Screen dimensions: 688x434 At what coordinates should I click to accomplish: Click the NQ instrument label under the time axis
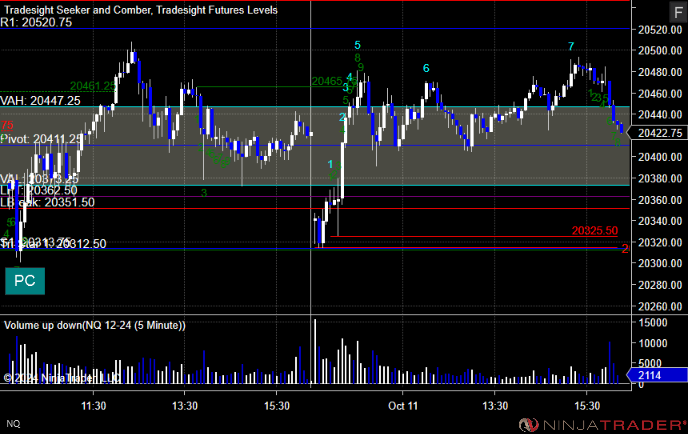click(13, 423)
